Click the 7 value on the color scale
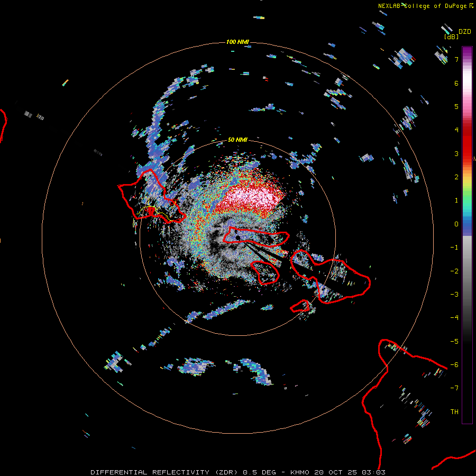476x476 pixels. (456, 59)
